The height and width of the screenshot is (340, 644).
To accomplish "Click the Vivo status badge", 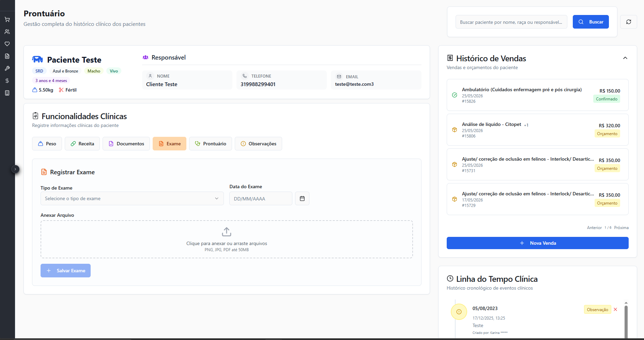I will click(x=114, y=71).
